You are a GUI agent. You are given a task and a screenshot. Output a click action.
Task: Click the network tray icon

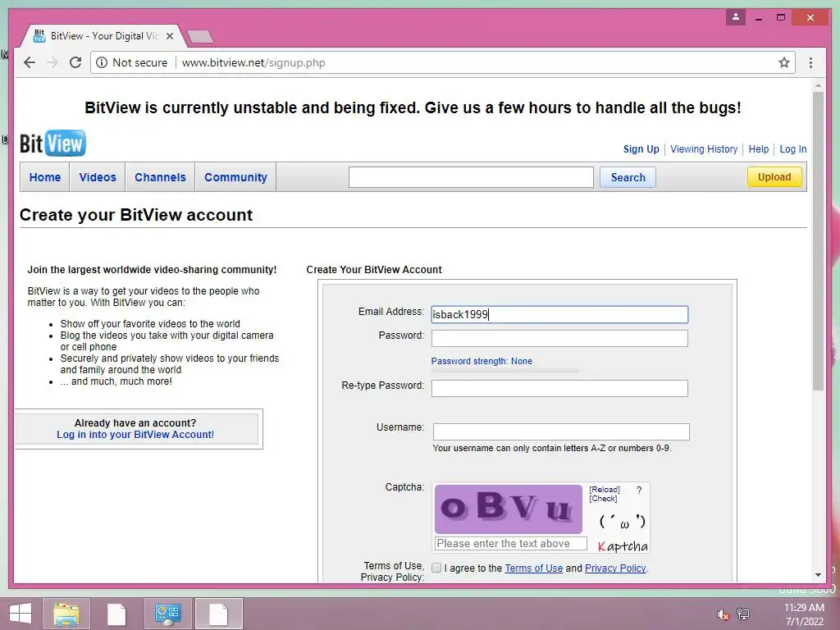pyautogui.click(x=743, y=614)
